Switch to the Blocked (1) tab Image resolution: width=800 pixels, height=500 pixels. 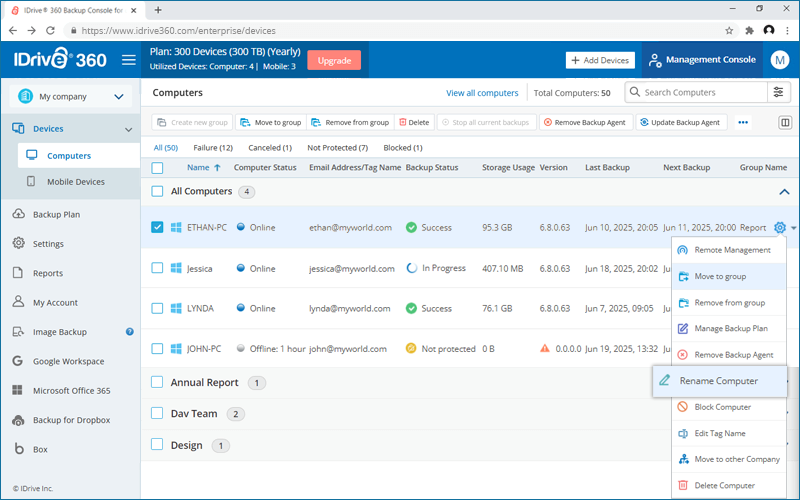(x=403, y=148)
